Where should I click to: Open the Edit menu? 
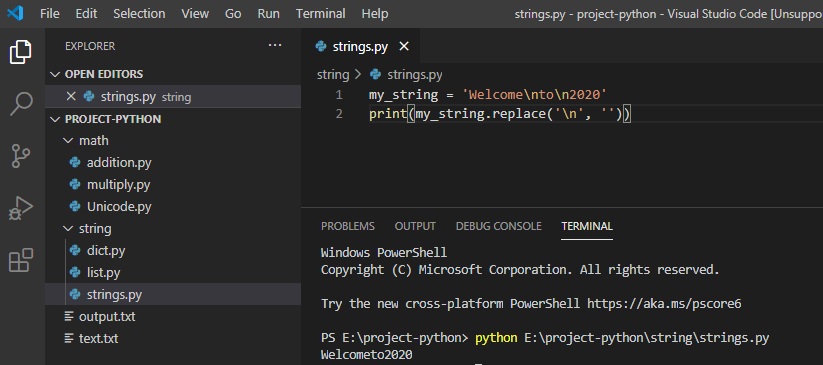[x=86, y=14]
